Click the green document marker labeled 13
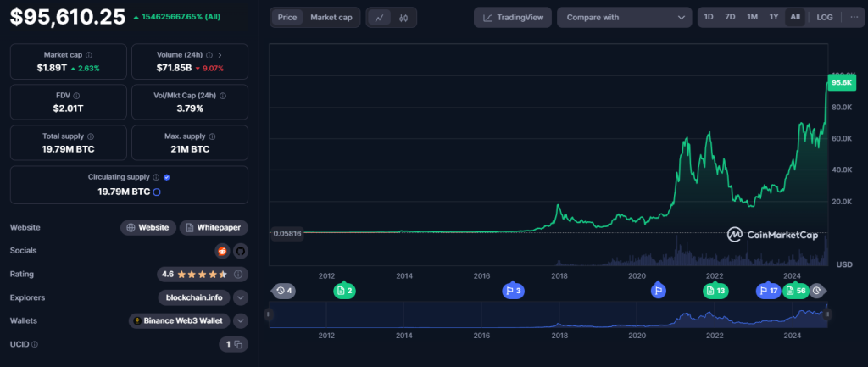 715,290
